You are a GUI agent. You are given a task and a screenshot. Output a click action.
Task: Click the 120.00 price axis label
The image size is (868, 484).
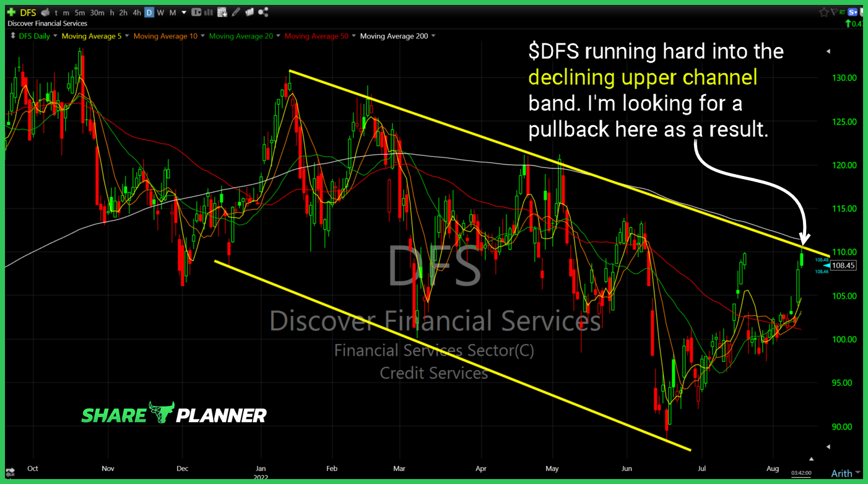coord(844,165)
